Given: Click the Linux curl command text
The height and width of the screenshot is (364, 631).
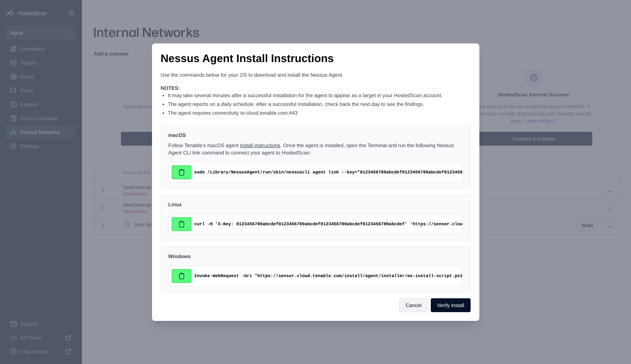Looking at the screenshot, I should coord(328,224).
